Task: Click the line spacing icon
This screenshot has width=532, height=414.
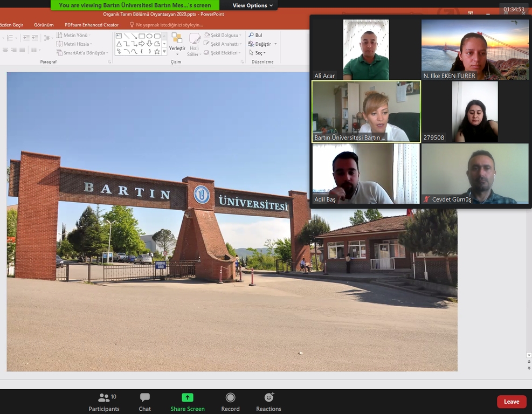Action: click(x=48, y=38)
